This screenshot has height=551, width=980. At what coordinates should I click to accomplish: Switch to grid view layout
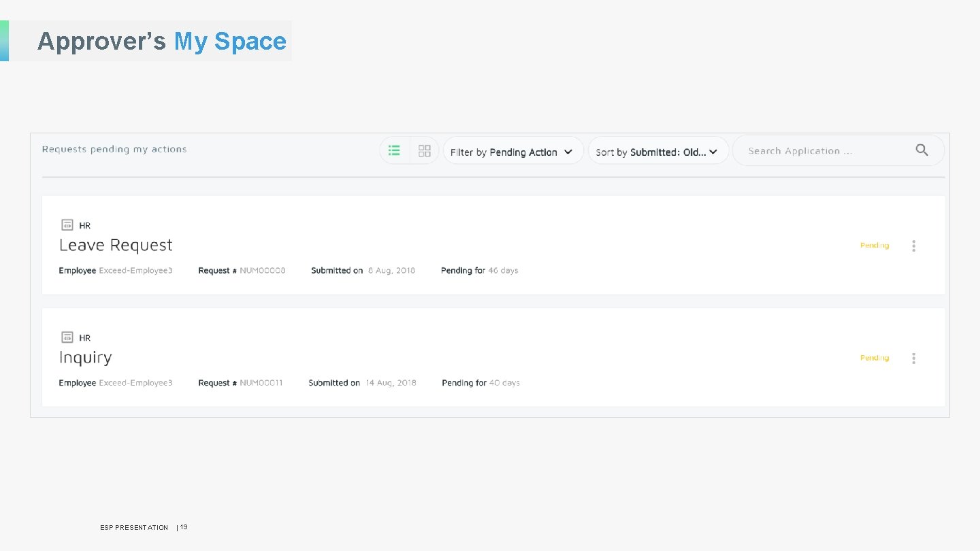click(424, 150)
